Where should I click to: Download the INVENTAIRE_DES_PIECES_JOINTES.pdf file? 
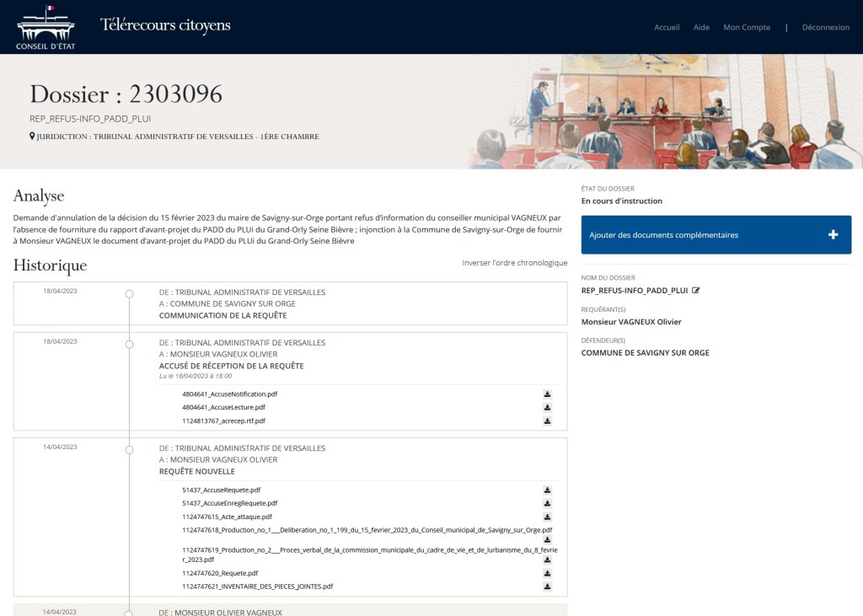(x=547, y=585)
